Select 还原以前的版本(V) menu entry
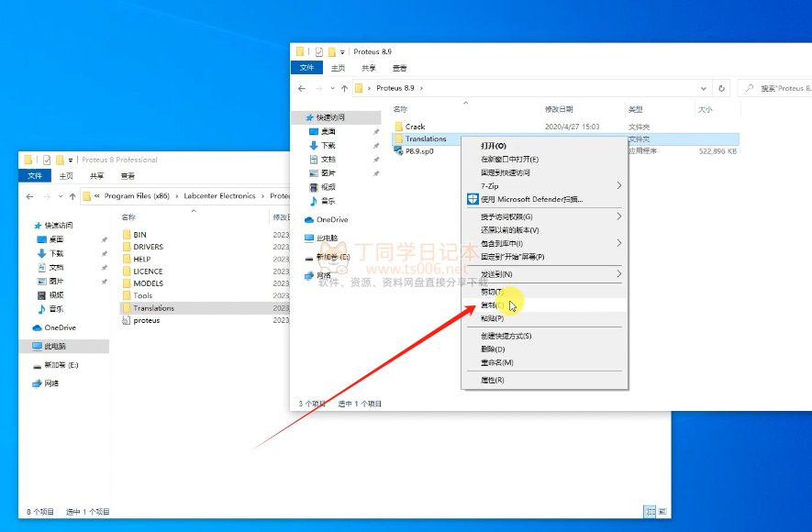 click(544, 230)
